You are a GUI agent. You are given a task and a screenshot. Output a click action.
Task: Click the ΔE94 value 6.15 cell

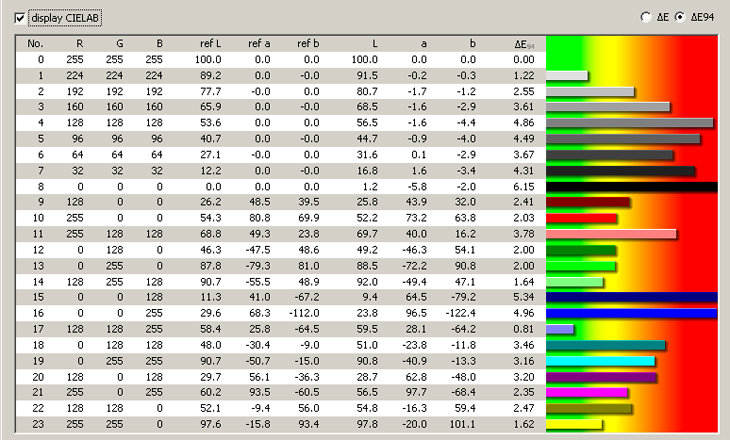[x=522, y=186]
